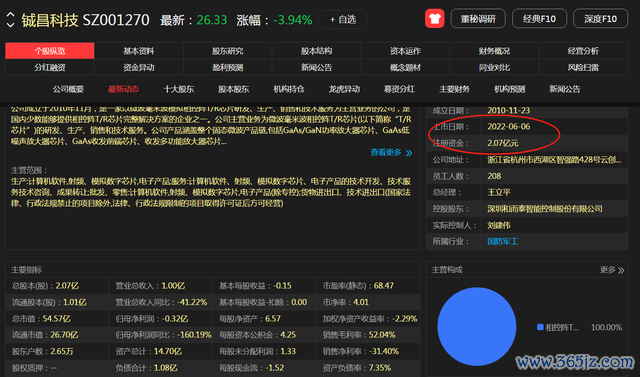Click actual controller 刘建伟

tap(499, 225)
